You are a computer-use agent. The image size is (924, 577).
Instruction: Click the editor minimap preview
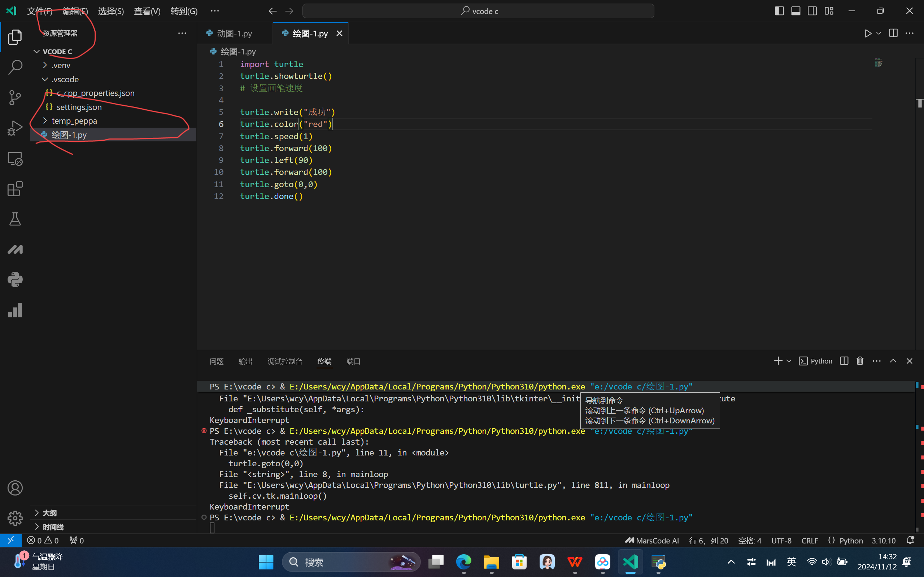click(x=879, y=63)
